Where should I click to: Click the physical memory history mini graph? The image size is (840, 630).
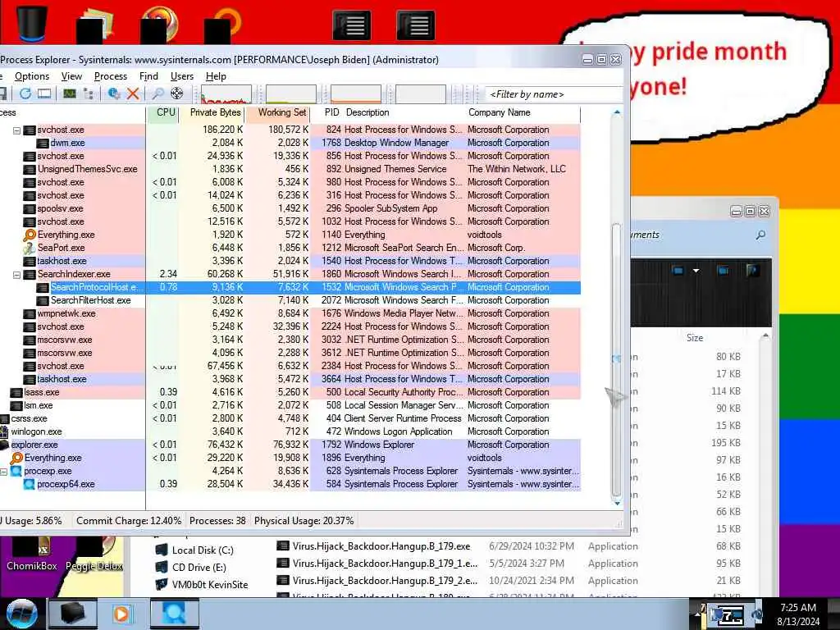(356, 94)
